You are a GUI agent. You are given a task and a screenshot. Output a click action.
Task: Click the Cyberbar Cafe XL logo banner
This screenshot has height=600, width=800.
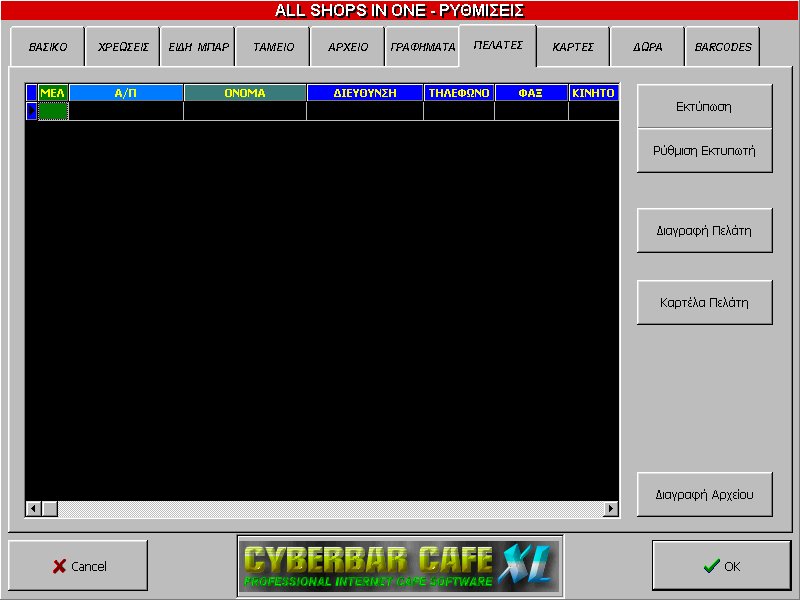[x=400, y=566]
